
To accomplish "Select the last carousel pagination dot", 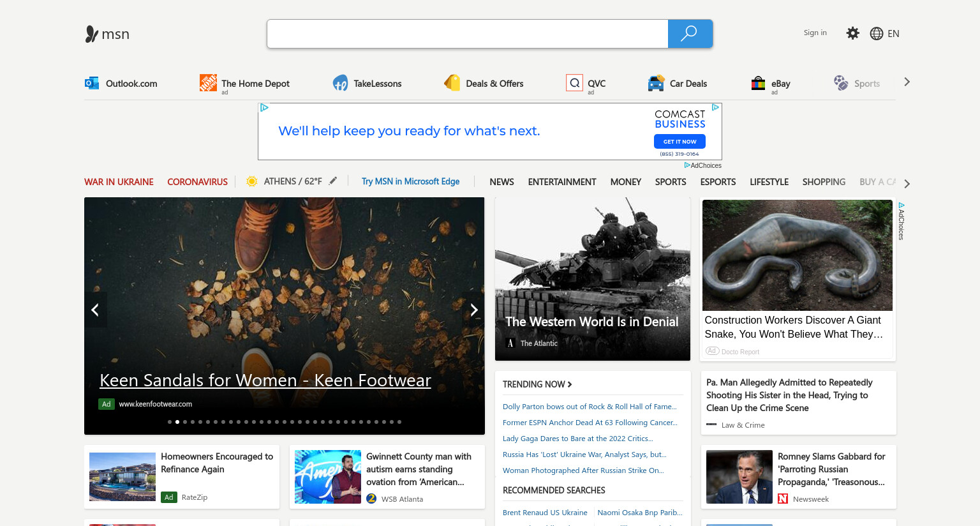I will coord(399,421).
